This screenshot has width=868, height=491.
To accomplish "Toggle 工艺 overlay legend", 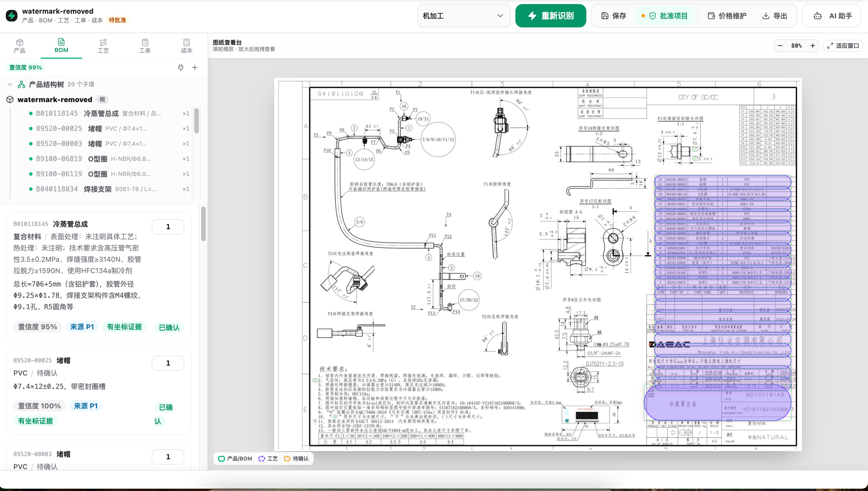I will pyautogui.click(x=268, y=459).
